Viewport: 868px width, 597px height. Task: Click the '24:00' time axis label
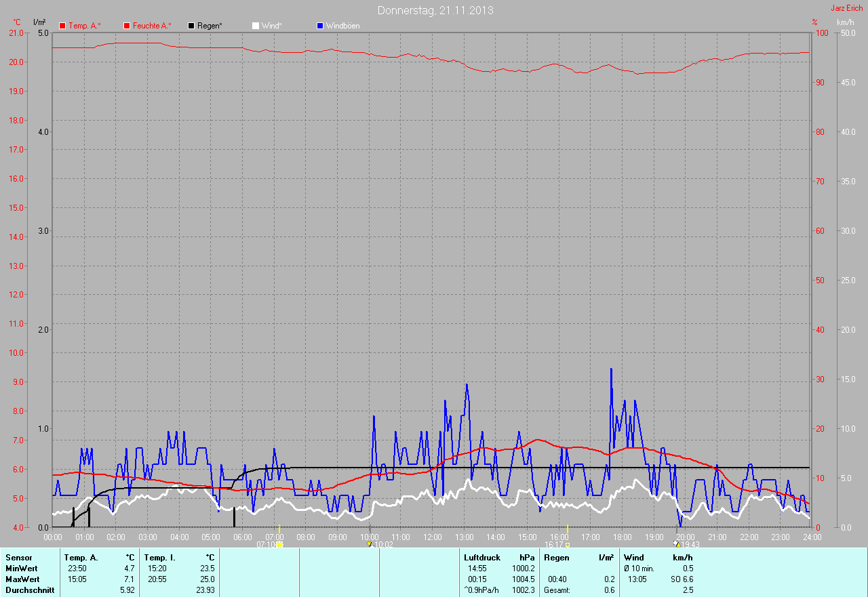812,537
